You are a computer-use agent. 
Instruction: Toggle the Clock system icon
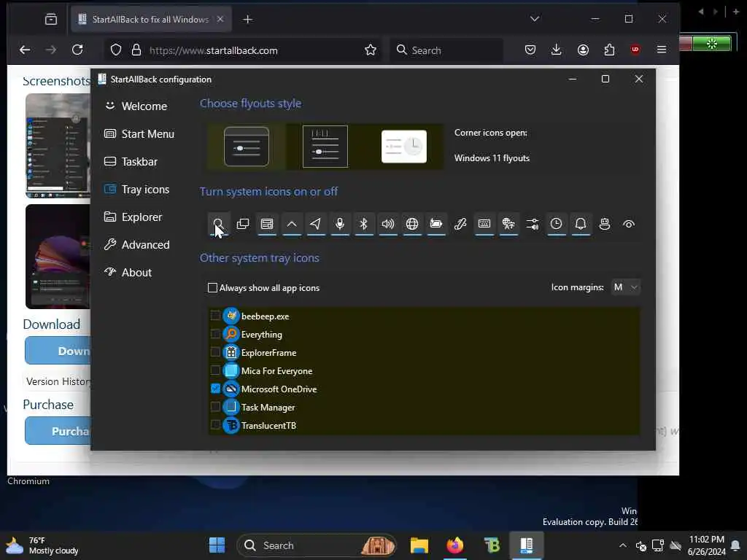(x=556, y=224)
